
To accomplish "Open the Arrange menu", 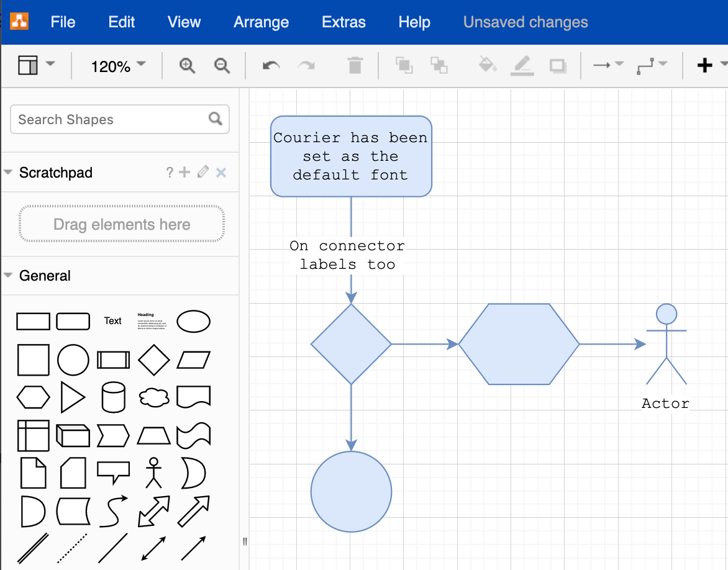I will (261, 22).
